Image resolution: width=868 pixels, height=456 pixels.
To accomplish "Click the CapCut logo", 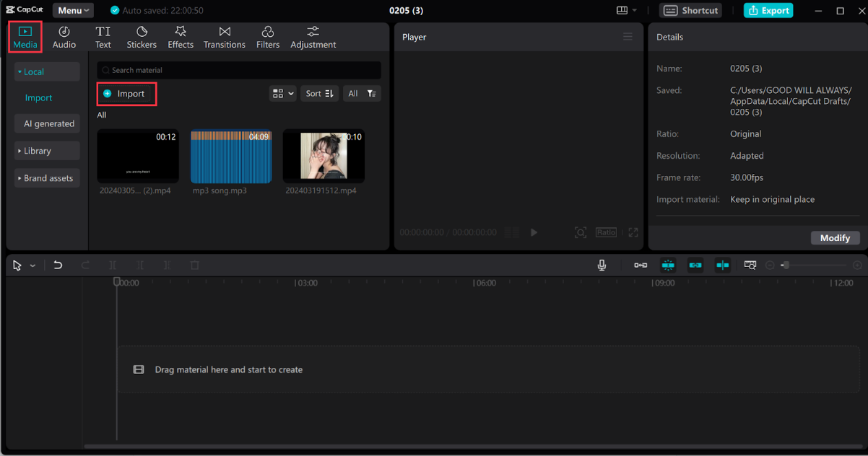I will (25, 10).
